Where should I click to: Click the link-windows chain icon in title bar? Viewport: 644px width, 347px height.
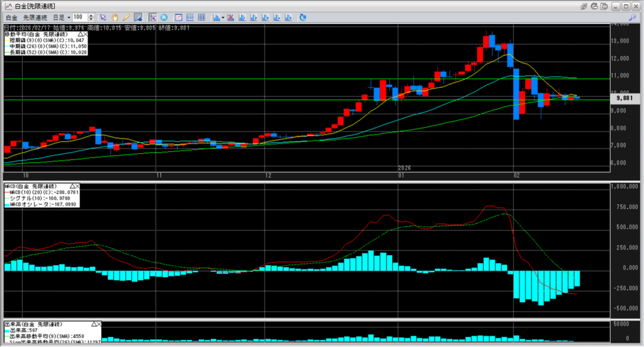(x=583, y=6)
